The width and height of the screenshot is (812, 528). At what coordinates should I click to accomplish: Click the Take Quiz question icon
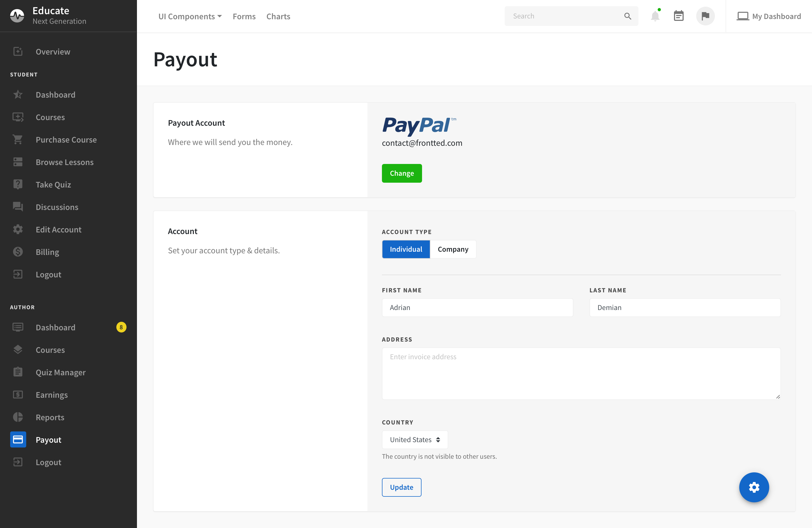[x=18, y=184]
